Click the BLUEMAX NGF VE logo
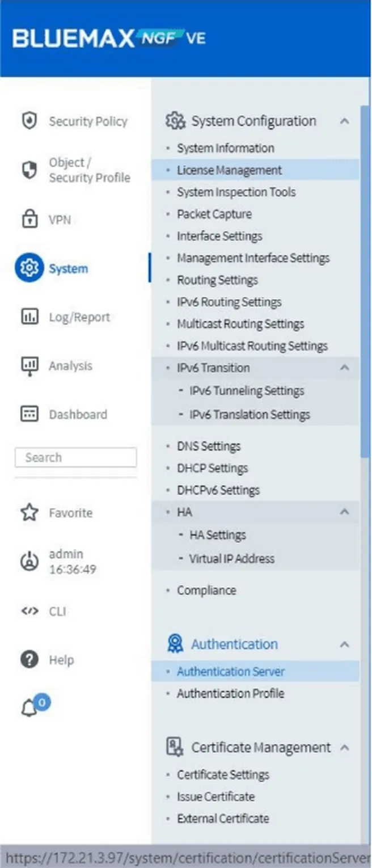 click(109, 38)
